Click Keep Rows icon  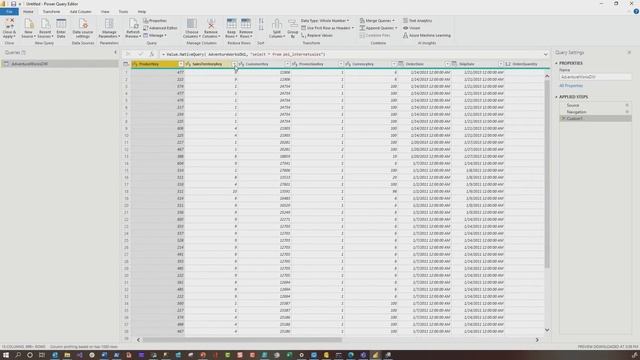point(231,24)
